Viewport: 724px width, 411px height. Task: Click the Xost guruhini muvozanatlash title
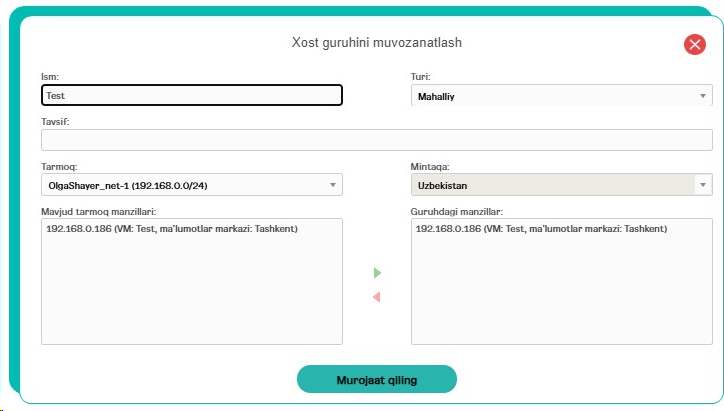(376, 42)
